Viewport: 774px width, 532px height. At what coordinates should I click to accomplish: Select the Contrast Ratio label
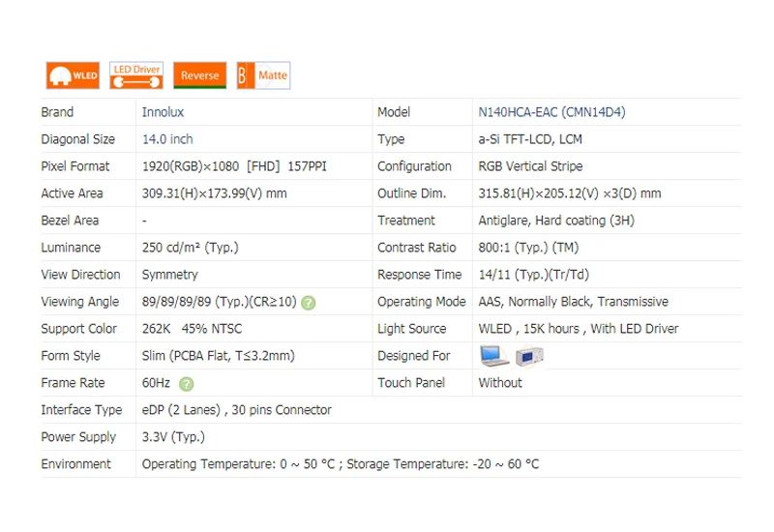tap(417, 248)
